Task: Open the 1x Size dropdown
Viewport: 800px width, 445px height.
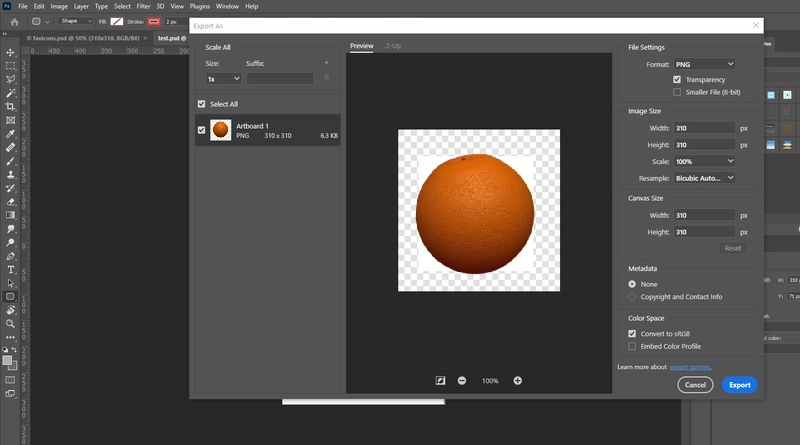Action: click(x=223, y=79)
